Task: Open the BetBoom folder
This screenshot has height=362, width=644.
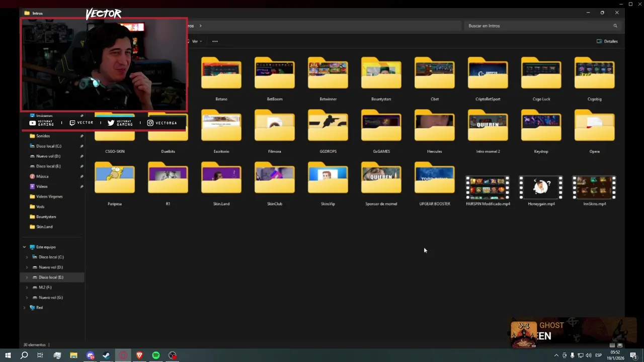Action: click(275, 74)
